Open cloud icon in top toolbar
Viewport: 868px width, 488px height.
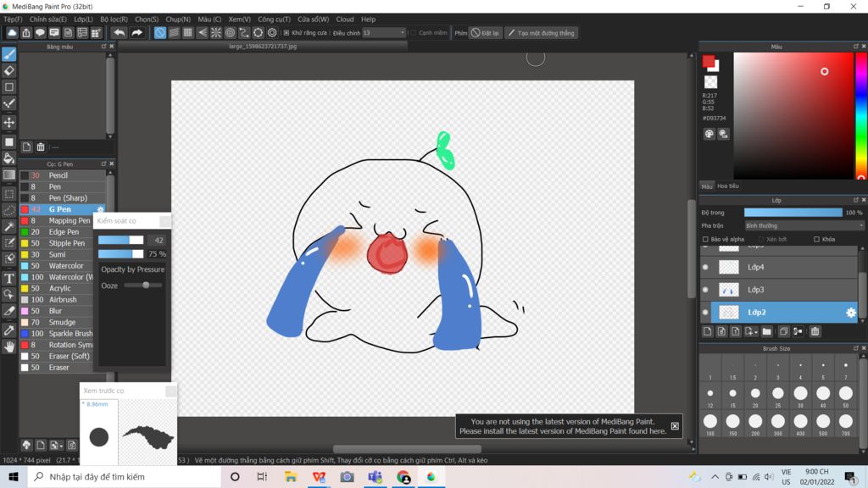coord(12,33)
